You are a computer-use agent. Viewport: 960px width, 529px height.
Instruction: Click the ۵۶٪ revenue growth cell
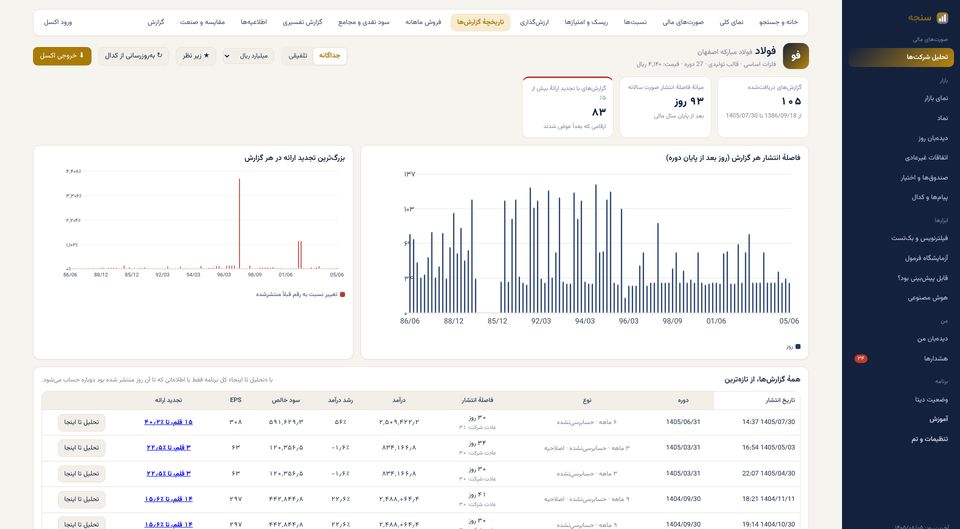342,422
